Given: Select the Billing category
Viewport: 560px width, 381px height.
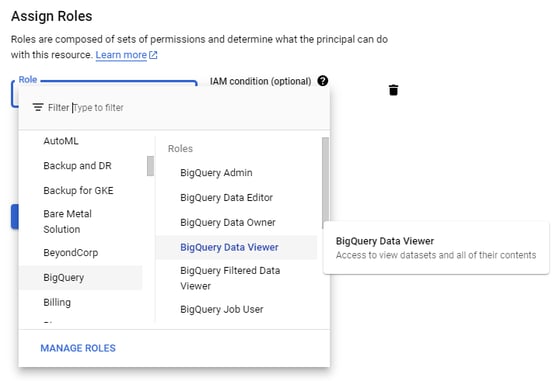Looking at the screenshot, I should point(57,302).
